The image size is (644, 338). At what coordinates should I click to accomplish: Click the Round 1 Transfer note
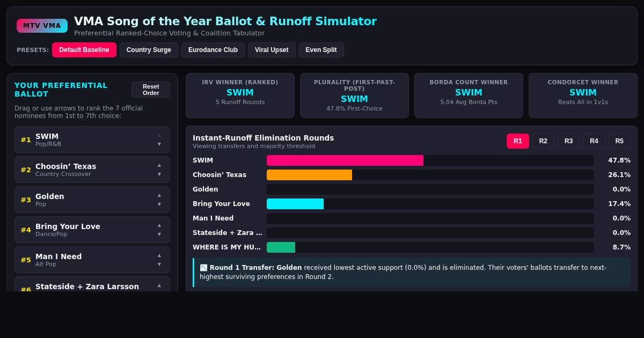click(x=412, y=273)
